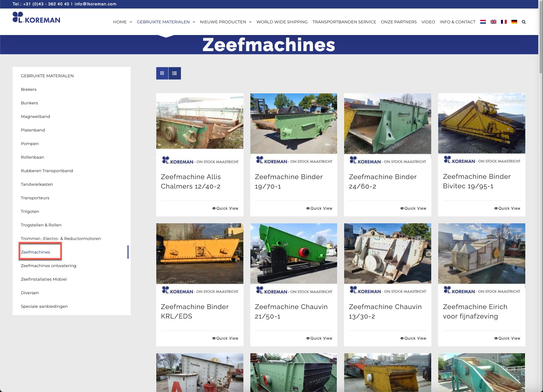Switch to list view layout
The width and height of the screenshot is (543, 392).
(175, 73)
